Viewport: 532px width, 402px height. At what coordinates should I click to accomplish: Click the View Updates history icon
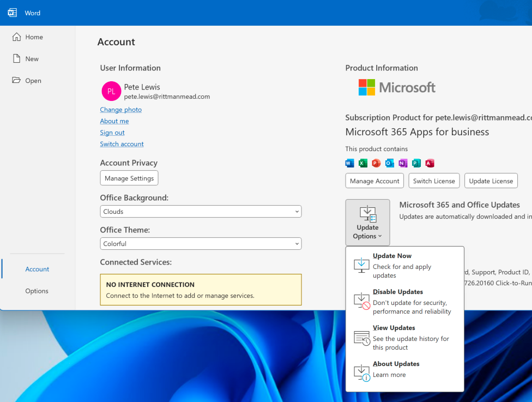pos(362,338)
